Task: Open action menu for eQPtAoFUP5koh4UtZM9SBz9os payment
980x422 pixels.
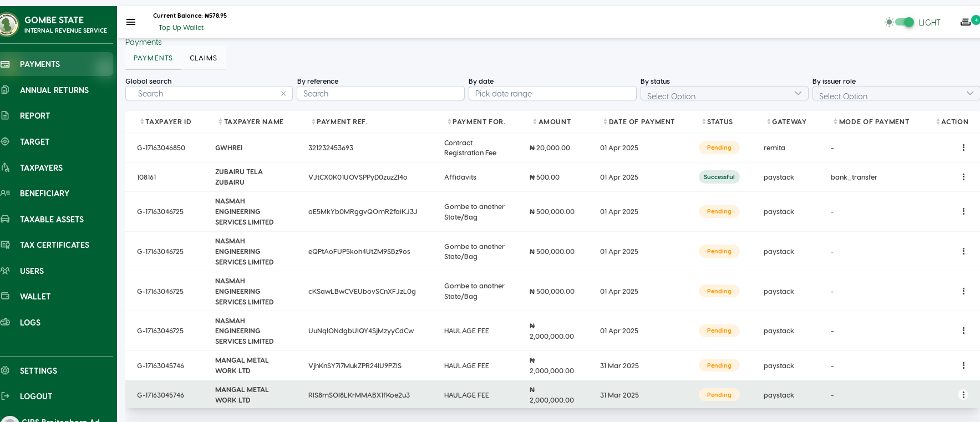Action: (x=963, y=251)
